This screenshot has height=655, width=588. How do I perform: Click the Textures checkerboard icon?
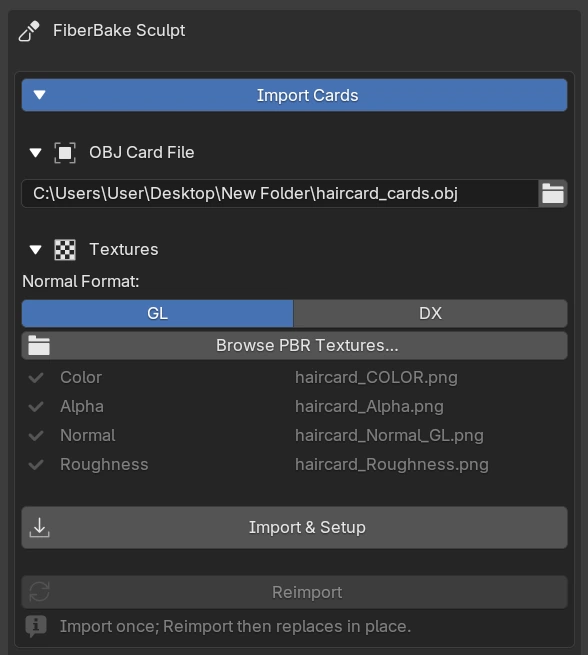[x=65, y=250]
